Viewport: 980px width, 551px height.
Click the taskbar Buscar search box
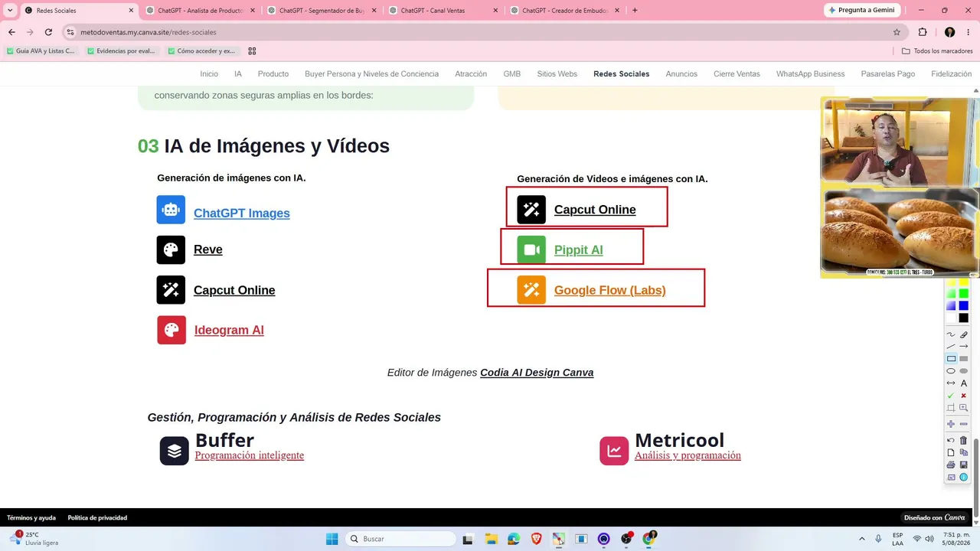400,539
